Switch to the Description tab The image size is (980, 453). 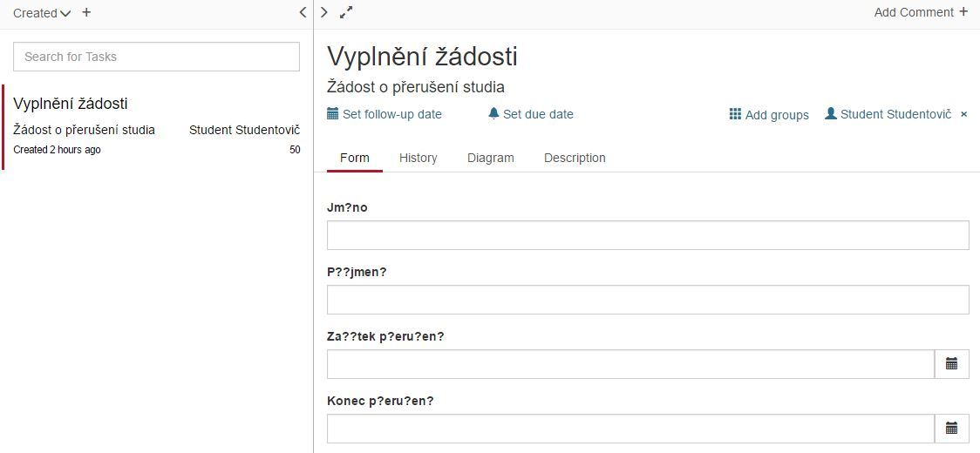pos(575,158)
